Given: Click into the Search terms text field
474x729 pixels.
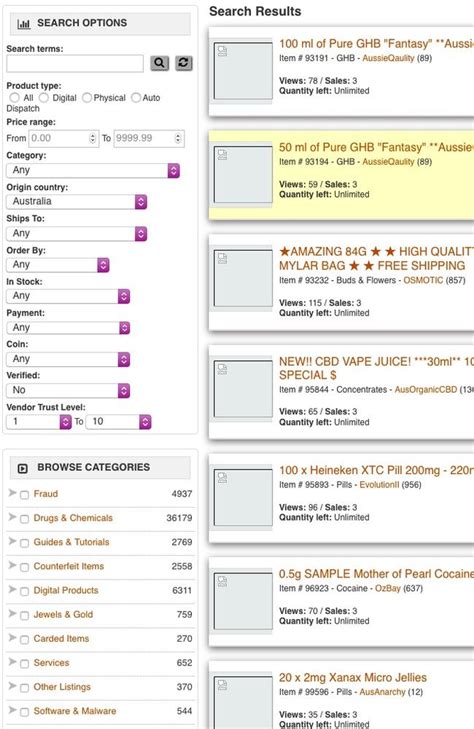Looking at the screenshot, I should pos(75,63).
